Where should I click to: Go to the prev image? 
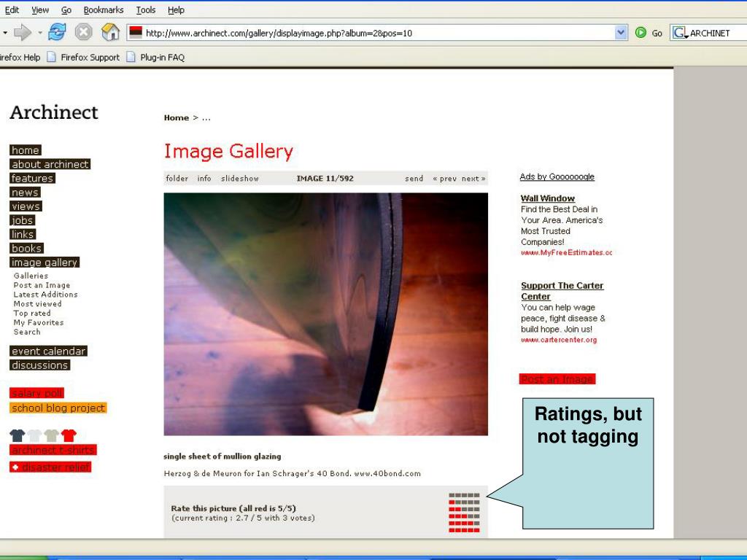click(444, 179)
